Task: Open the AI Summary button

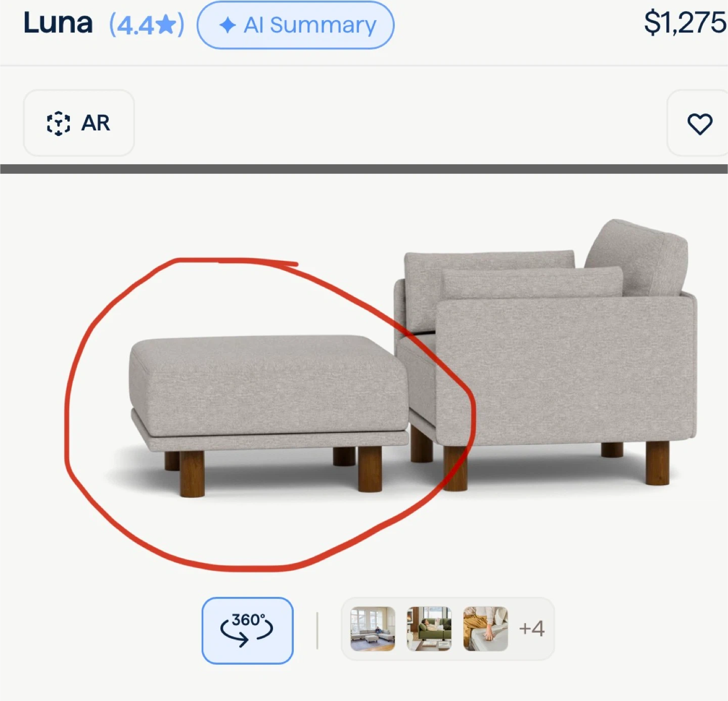Action: point(295,25)
